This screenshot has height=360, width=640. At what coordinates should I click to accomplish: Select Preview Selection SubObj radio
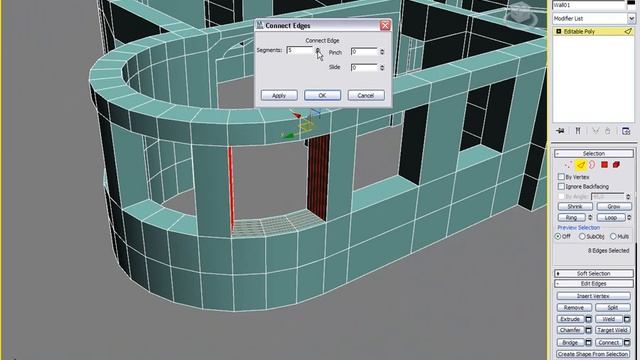[x=582, y=236]
